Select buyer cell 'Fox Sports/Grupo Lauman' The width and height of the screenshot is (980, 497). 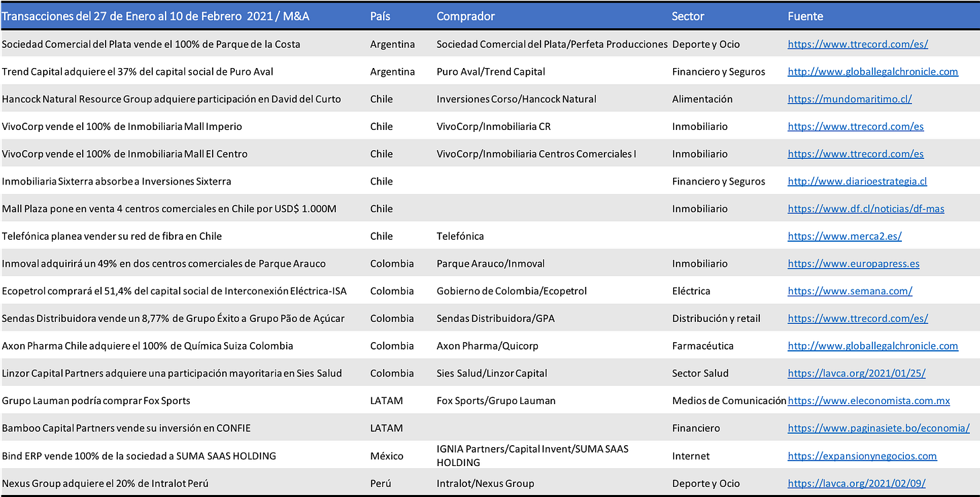coord(497,401)
